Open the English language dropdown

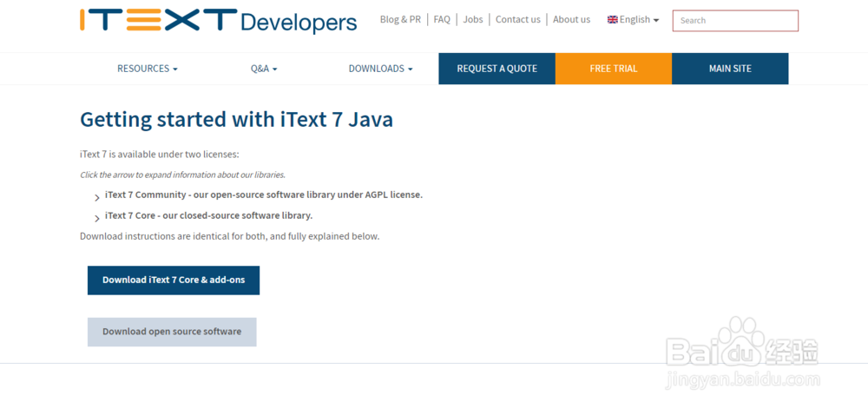(x=634, y=19)
